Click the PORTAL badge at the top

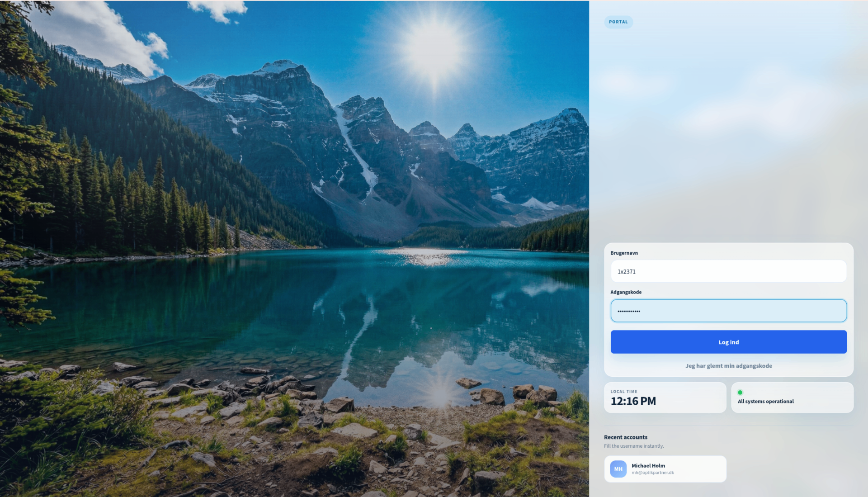point(618,22)
